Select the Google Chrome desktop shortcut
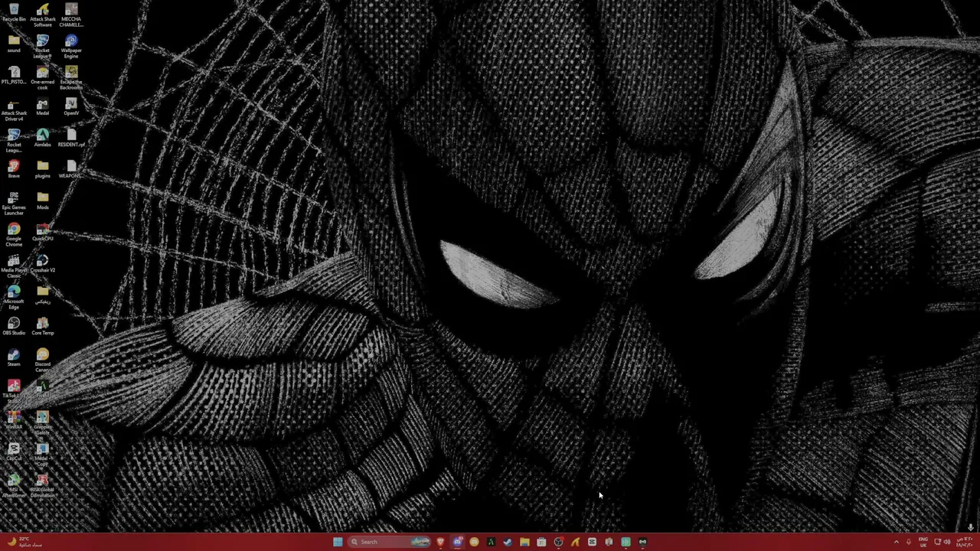980x551 pixels. (14, 235)
